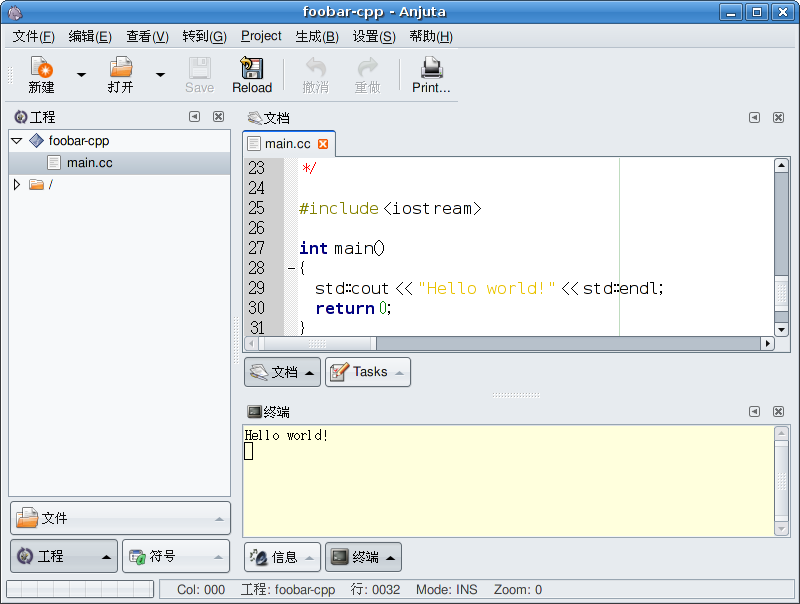The width and height of the screenshot is (800, 604).
Task: Click the Zoom: 0 status entry
Action: point(517,590)
